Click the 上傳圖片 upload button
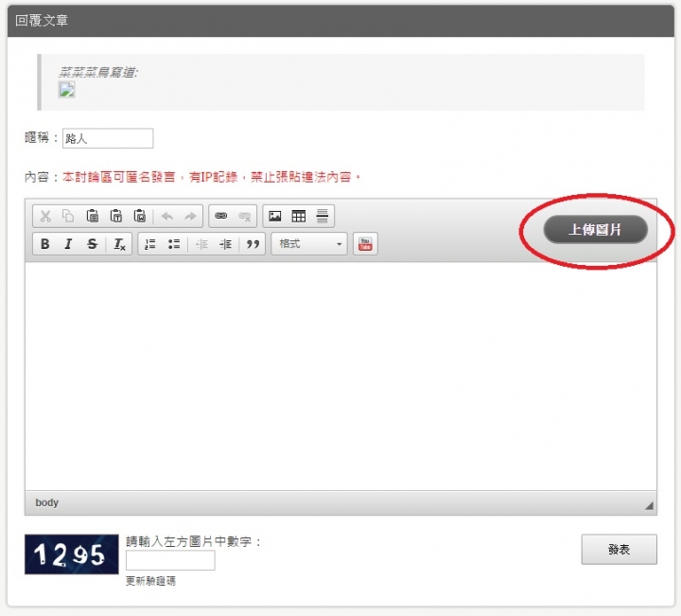Image resolution: width=681 pixels, height=616 pixels. pos(596,229)
